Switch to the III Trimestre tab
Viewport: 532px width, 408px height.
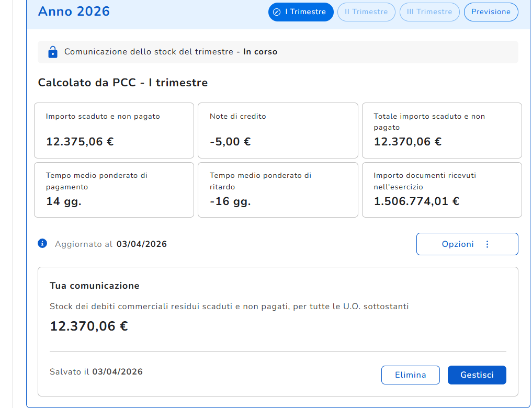tap(429, 12)
